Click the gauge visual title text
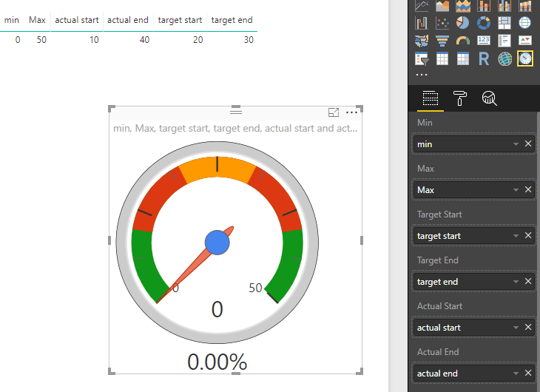The height and width of the screenshot is (392, 540). tap(235, 129)
